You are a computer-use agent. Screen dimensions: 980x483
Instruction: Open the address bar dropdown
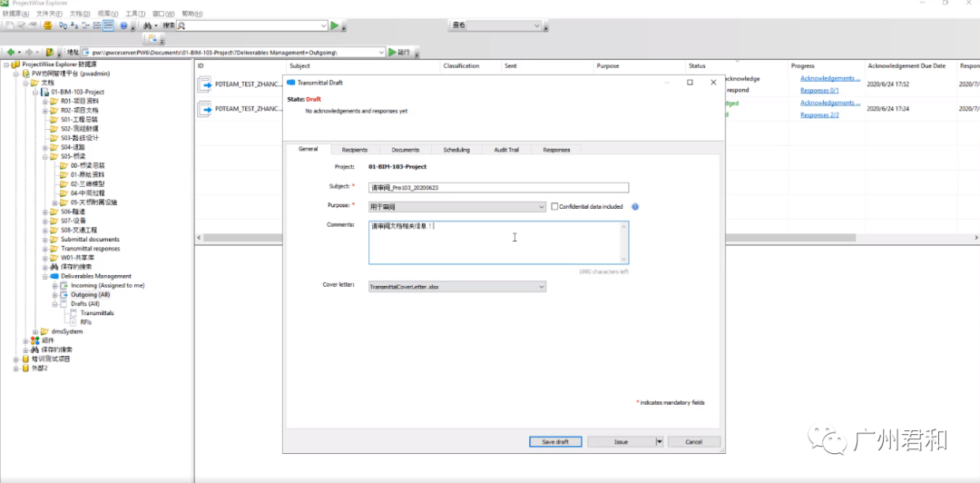click(381, 52)
